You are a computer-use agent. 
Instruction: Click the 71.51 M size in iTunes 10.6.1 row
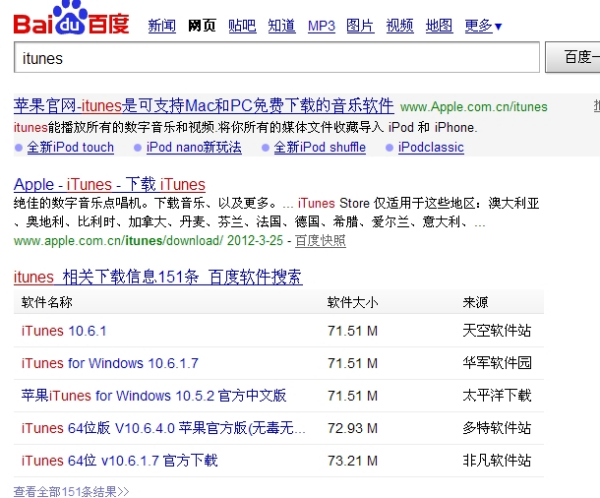(352, 331)
